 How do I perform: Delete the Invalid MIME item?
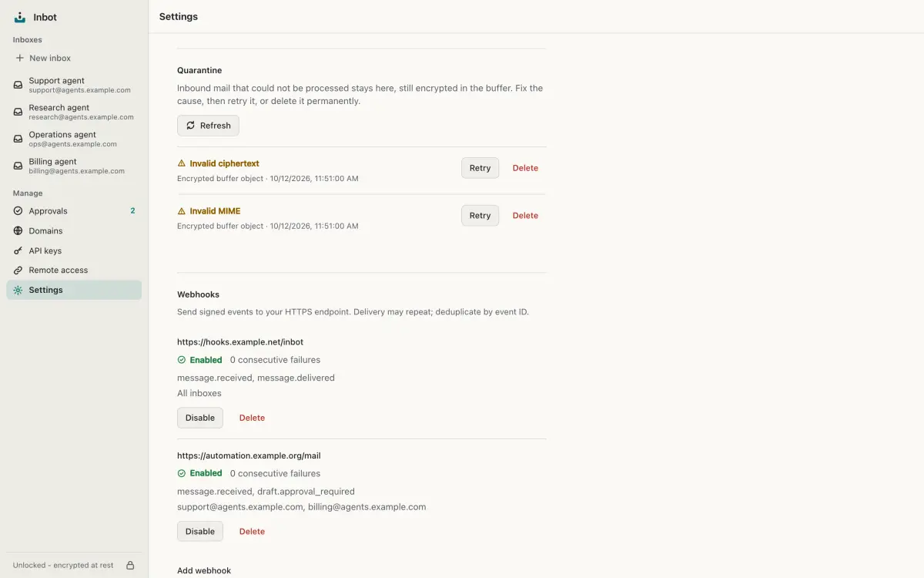point(525,216)
